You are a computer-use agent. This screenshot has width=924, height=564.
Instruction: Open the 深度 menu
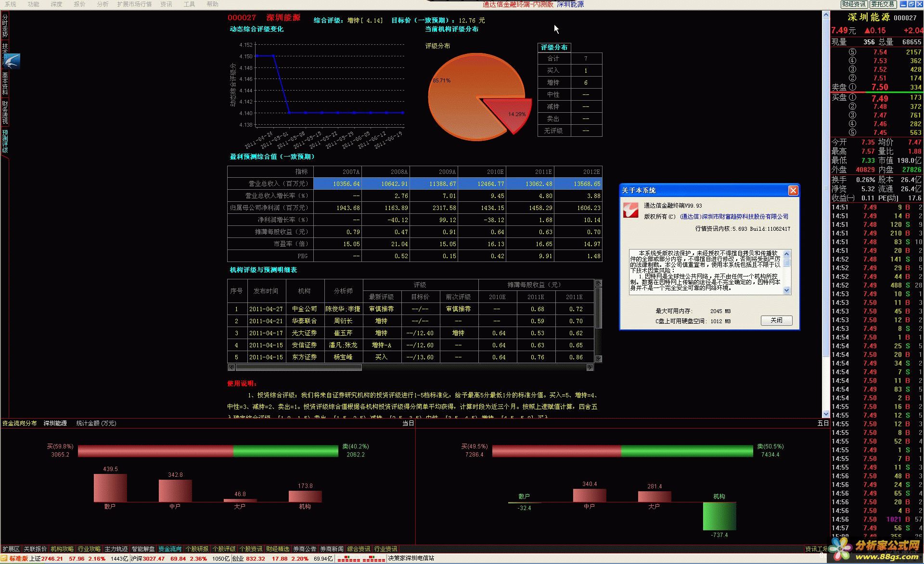[x=56, y=4]
